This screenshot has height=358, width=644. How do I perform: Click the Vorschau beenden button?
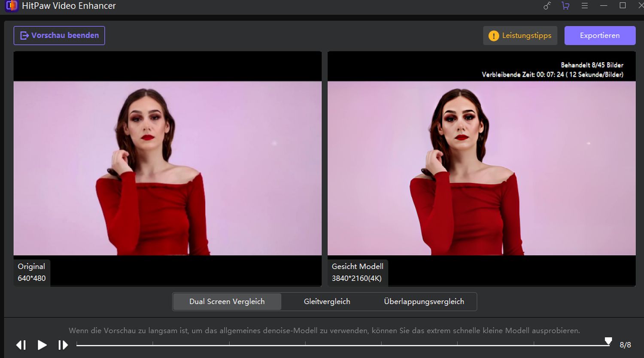pyautogui.click(x=59, y=36)
